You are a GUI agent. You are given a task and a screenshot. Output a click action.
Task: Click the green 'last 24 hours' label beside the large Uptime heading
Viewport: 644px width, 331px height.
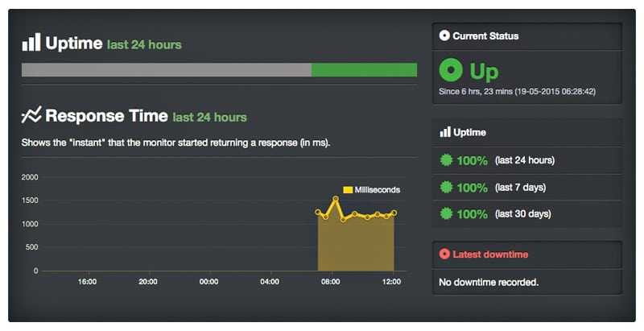(x=144, y=45)
